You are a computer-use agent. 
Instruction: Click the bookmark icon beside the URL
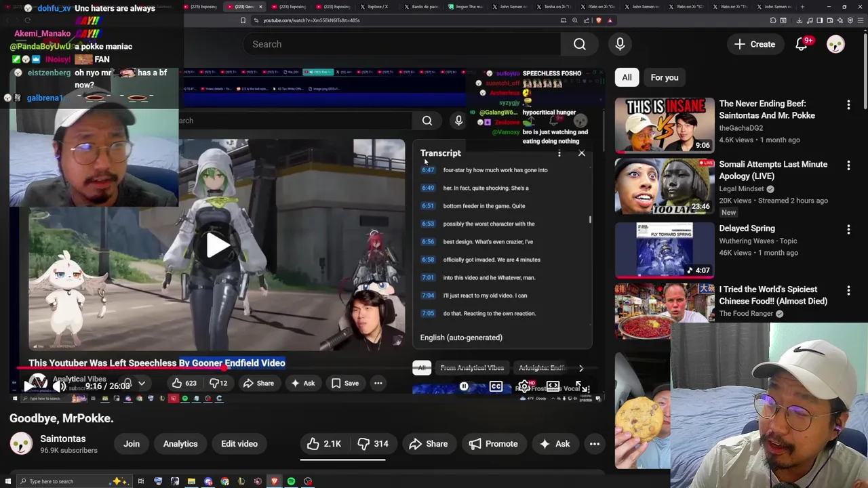(243, 20)
